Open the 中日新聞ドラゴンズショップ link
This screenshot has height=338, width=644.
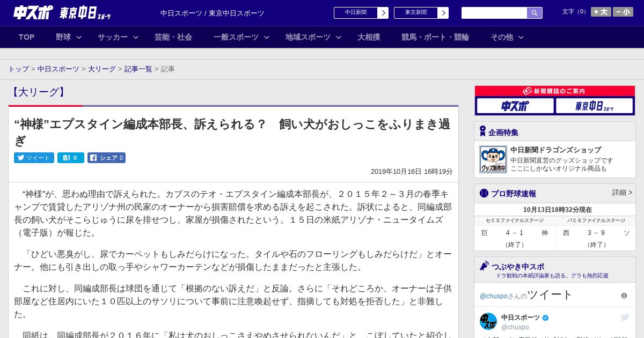[555, 150]
